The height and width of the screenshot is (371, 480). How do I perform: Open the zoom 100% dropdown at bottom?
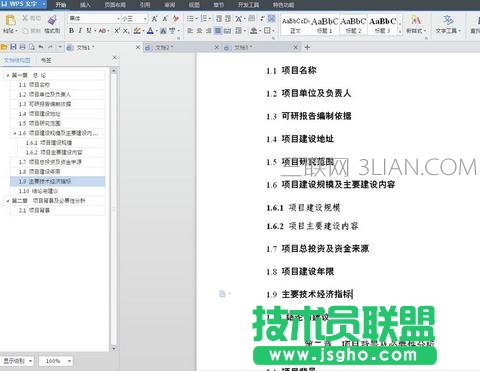[x=56, y=361]
